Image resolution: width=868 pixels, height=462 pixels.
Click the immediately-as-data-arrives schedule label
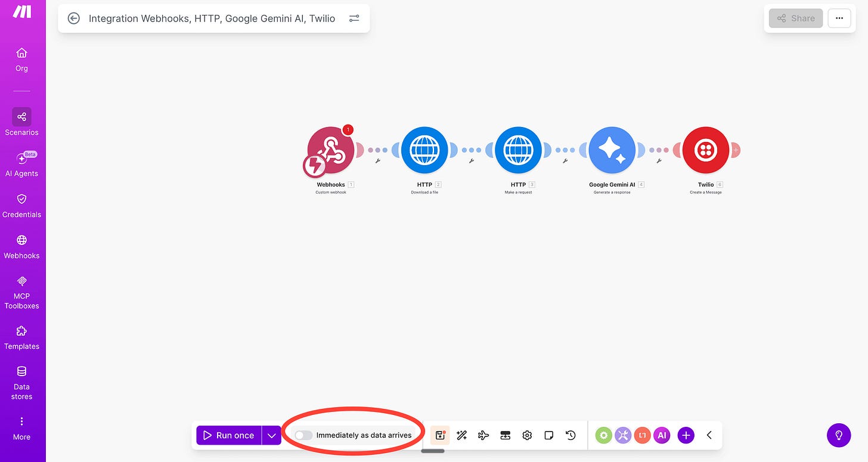tap(364, 435)
